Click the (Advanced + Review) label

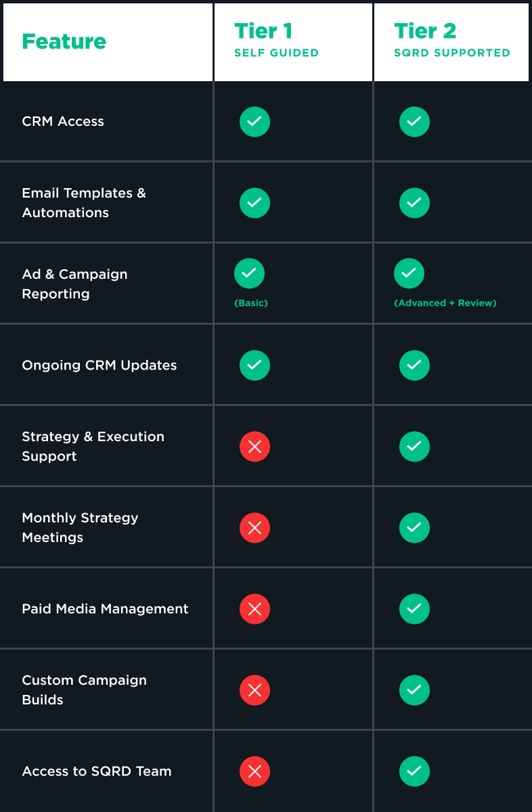point(445,303)
